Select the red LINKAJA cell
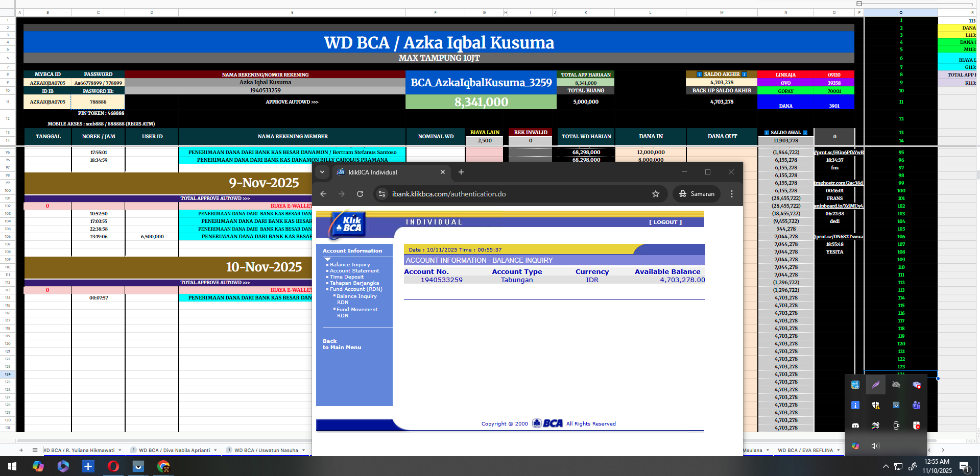Screen dimensions: 980x476 [x=785, y=74]
